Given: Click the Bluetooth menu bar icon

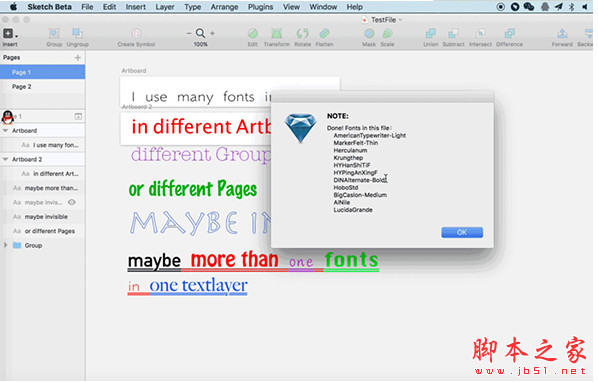Looking at the screenshot, I should [571, 6].
